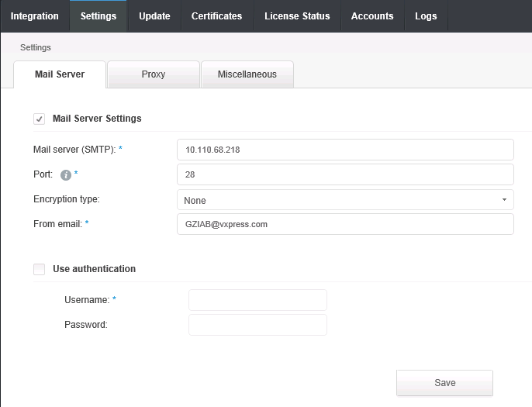
Task: Select the Mail Server sub-tab
Action: (60, 74)
